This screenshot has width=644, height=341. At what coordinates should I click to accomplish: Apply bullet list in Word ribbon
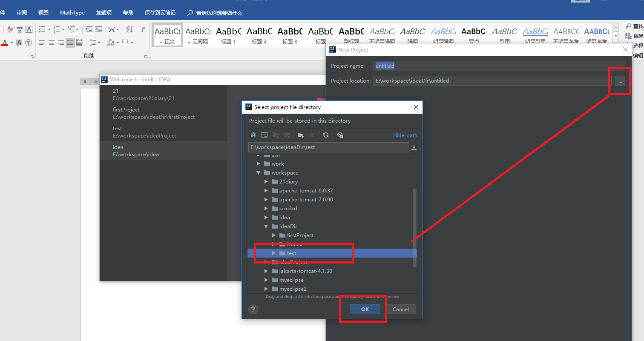(42, 29)
